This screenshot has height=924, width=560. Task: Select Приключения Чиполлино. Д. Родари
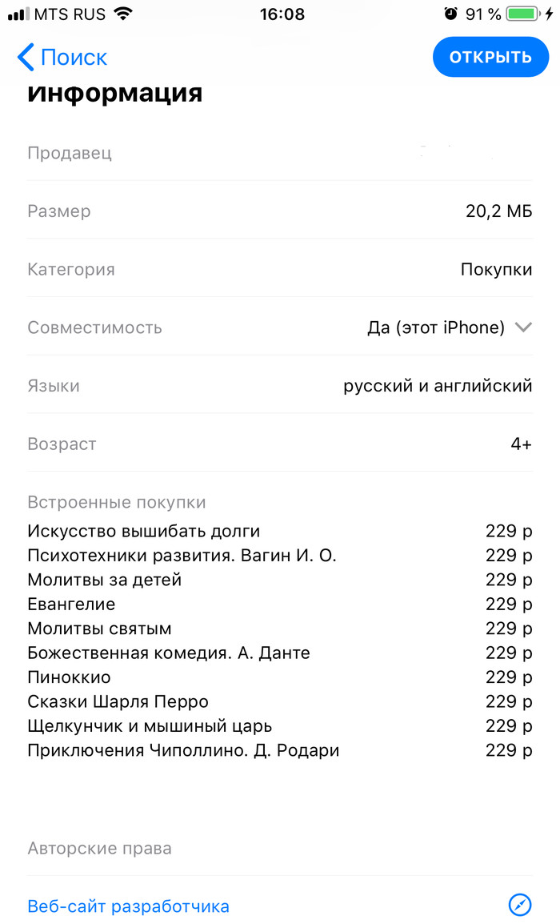[x=183, y=750]
